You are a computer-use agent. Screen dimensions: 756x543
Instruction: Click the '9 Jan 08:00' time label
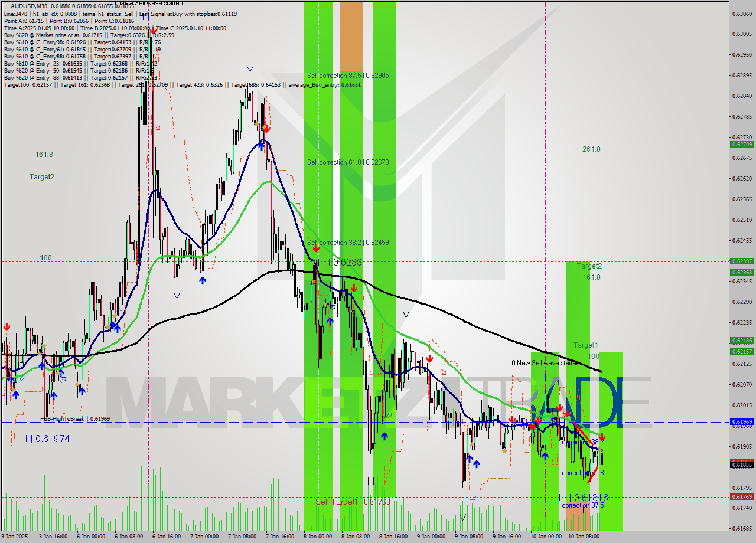point(468,537)
